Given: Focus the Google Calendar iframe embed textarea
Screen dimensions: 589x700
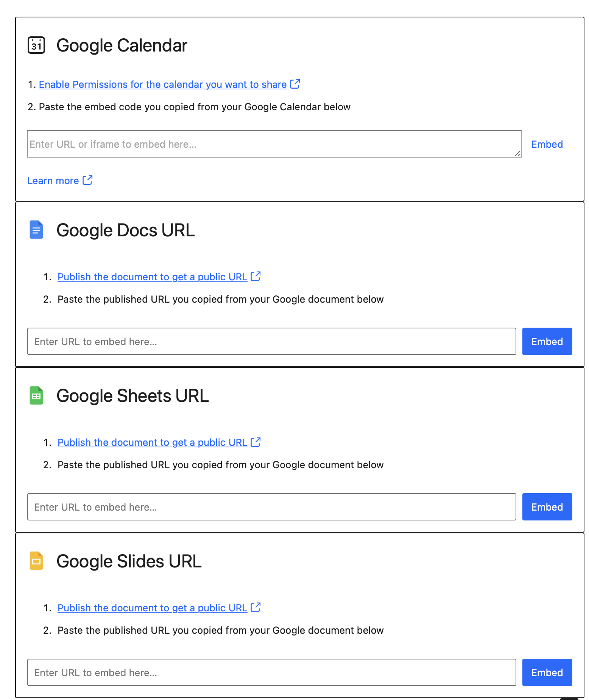Looking at the screenshot, I should [274, 144].
